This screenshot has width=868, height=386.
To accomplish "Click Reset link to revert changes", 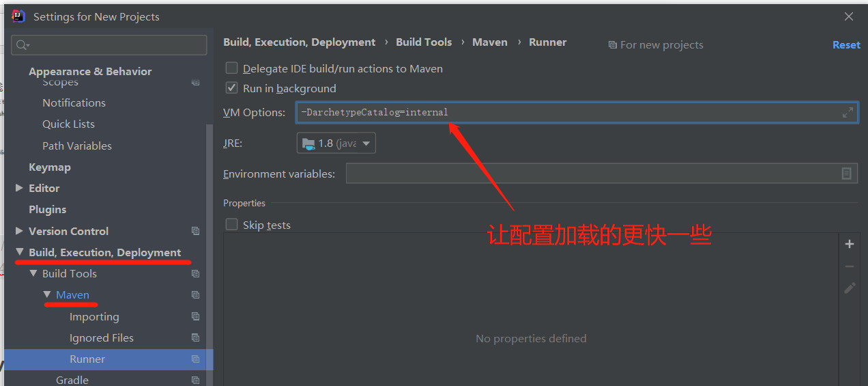I will 846,44.
